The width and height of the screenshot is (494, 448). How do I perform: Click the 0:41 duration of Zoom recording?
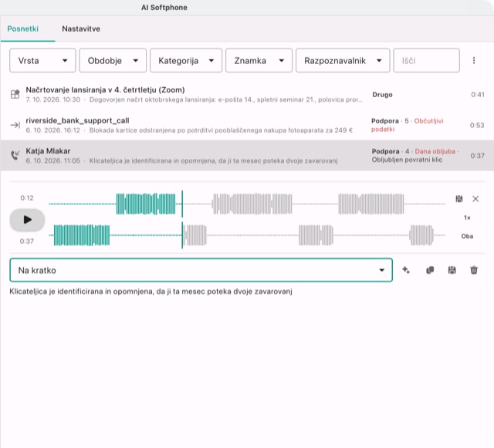478,94
